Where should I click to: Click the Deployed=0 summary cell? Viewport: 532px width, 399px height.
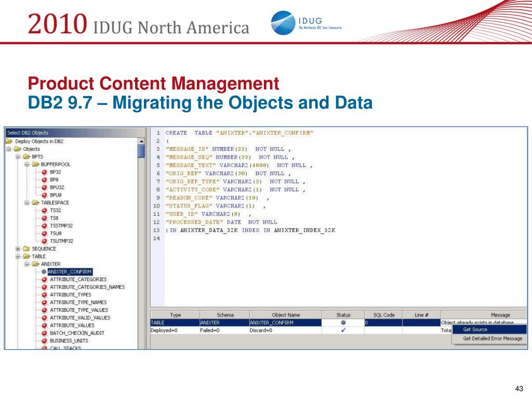(x=175, y=330)
